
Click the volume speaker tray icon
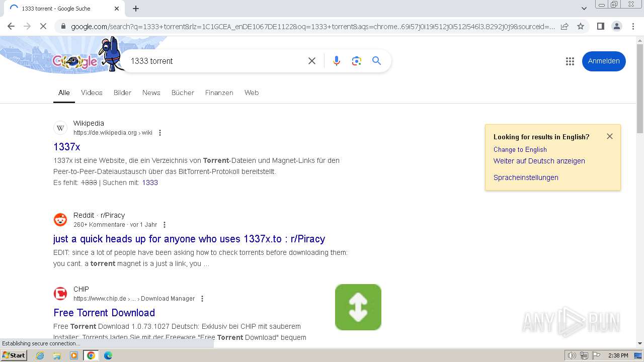(572, 355)
